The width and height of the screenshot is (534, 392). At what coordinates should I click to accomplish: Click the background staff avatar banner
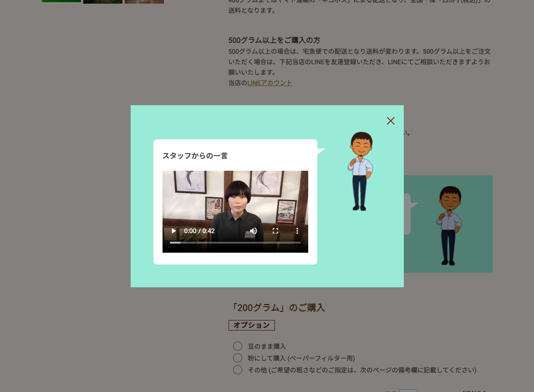[x=448, y=224]
